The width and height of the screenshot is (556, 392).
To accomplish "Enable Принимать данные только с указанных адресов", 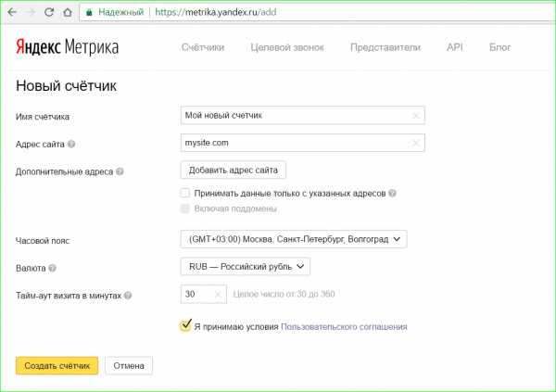I will 186,194.
